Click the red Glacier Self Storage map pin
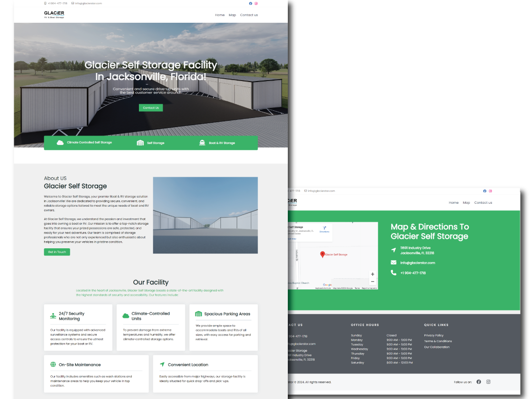Image resolution: width=532 pixels, height=399 pixels. (322, 254)
